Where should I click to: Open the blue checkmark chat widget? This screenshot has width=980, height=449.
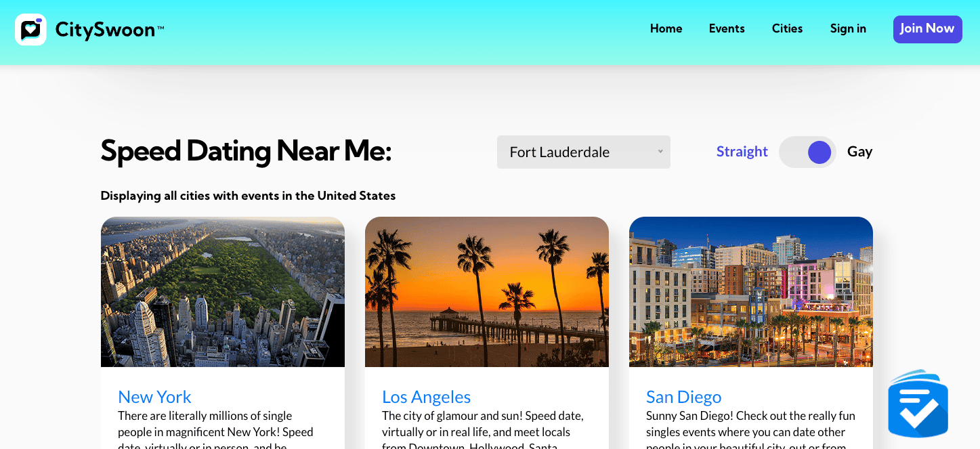click(x=918, y=404)
